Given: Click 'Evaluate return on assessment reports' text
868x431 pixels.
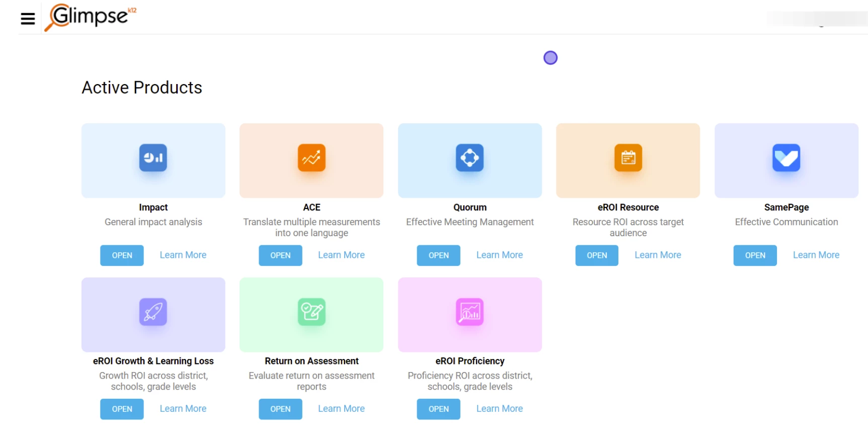Looking at the screenshot, I should coord(311,381).
